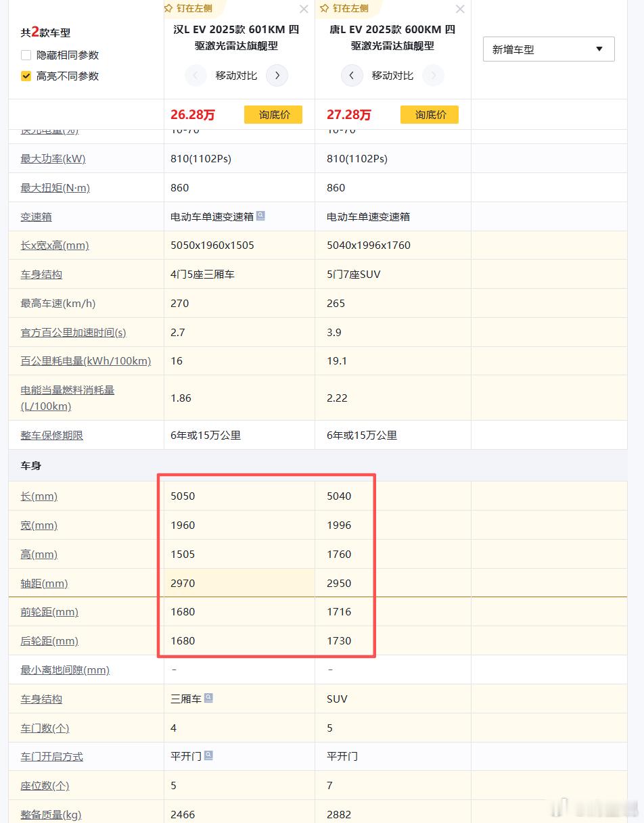Click the 最大扭矩(N·m) parameter link
The height and width of the screenshot is (823, 644).
[55, 188]
